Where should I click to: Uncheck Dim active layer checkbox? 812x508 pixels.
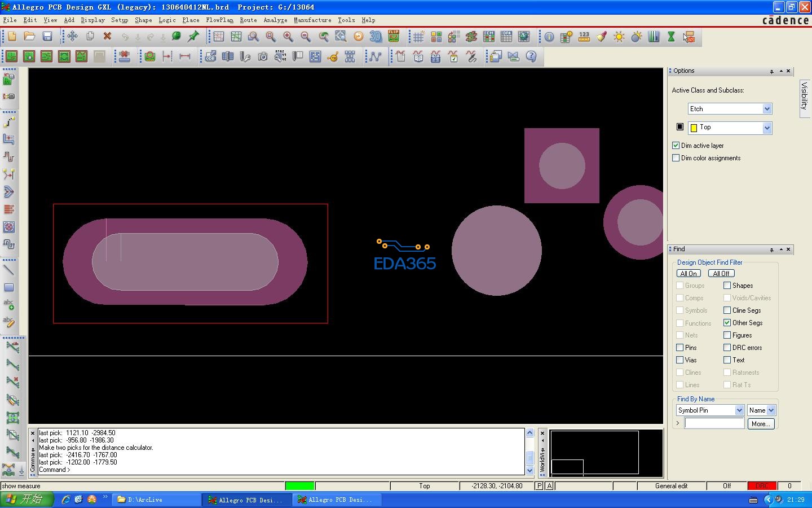(676, 146)
